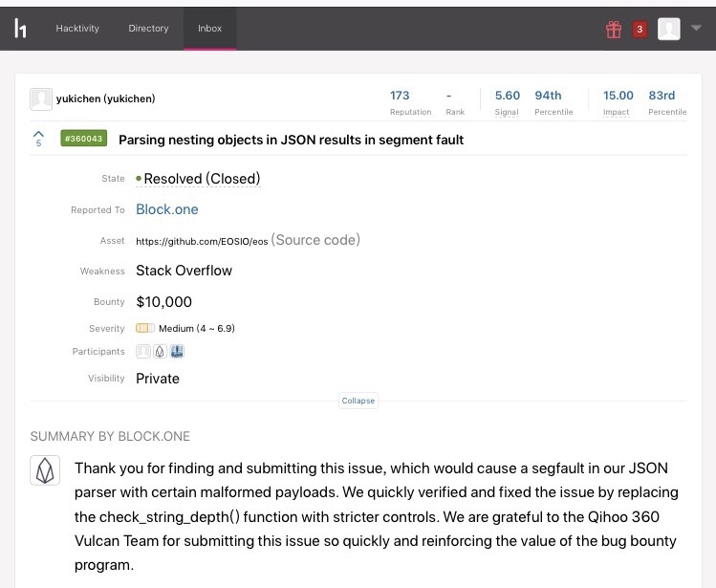This screenshot has width=716, height=588.
Task: Switch to the Inbox tab
Action: (x=210, y=29)
